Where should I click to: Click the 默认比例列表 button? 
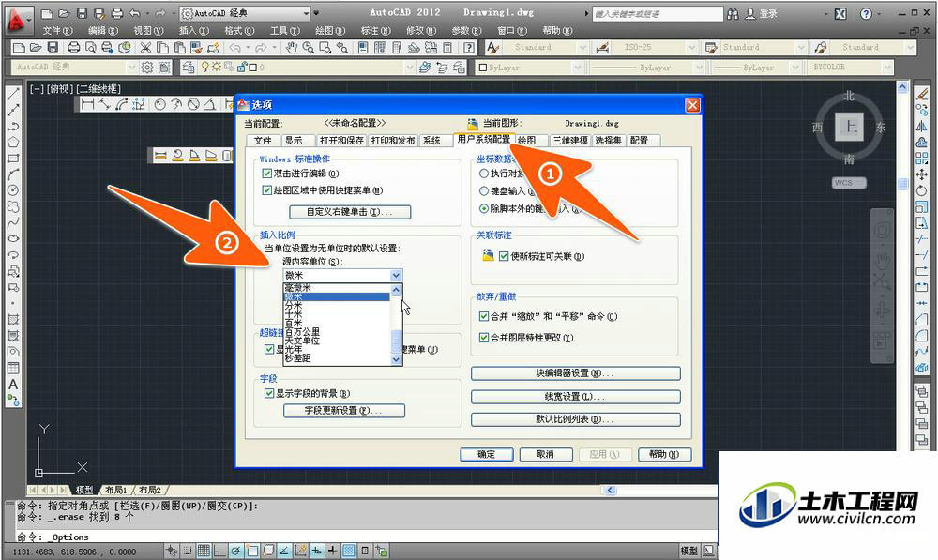click(x=576, y=419)
